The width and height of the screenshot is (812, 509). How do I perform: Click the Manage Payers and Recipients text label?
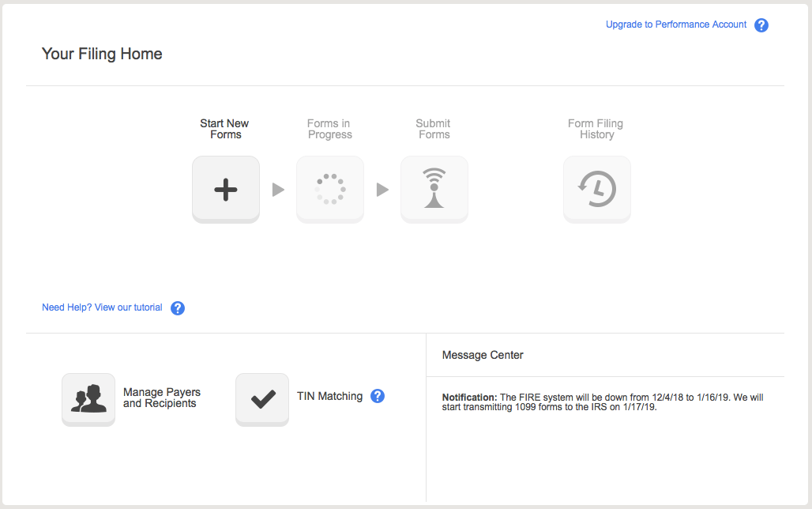162,398
